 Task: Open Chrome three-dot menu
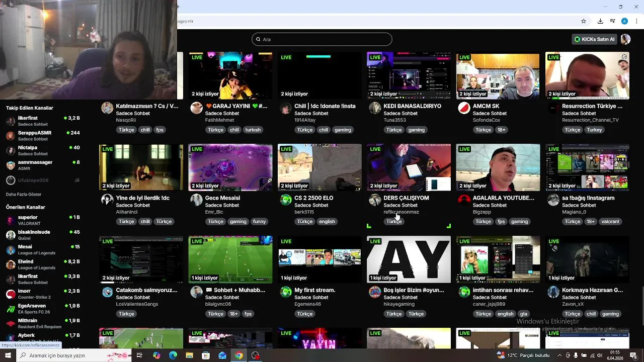[636, 21]
